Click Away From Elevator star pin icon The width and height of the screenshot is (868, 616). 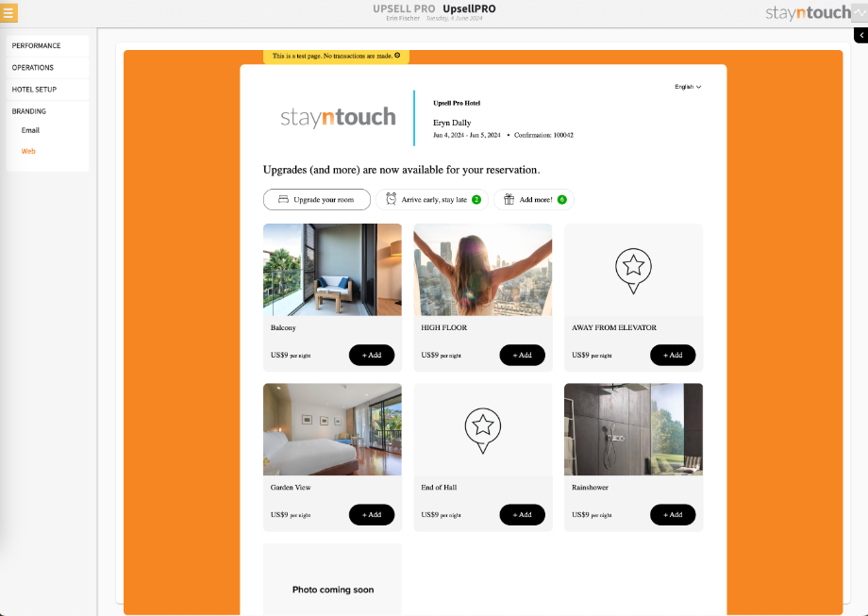point(633,271)
